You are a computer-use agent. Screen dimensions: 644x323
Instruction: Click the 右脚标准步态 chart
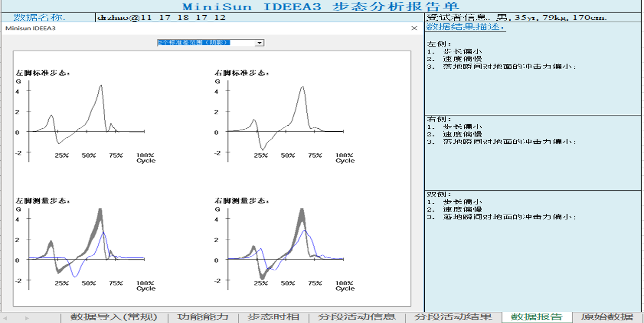point(286,117)
